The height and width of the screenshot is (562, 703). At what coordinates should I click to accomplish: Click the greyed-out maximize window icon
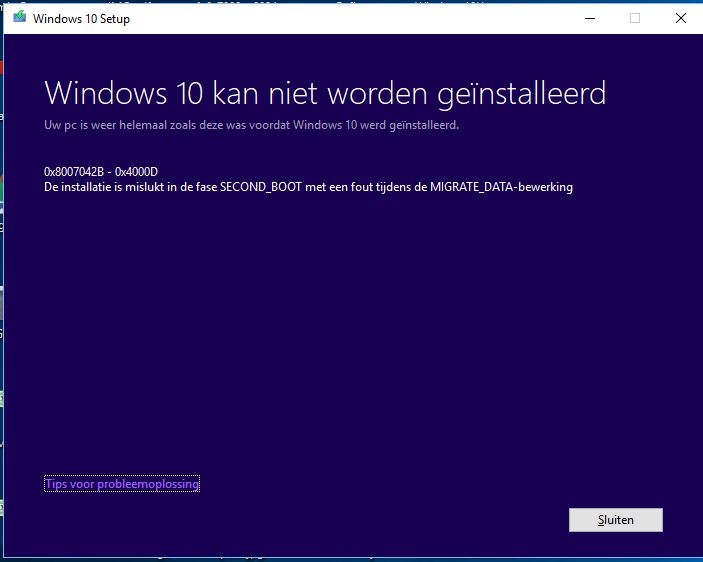coord(635,18)
